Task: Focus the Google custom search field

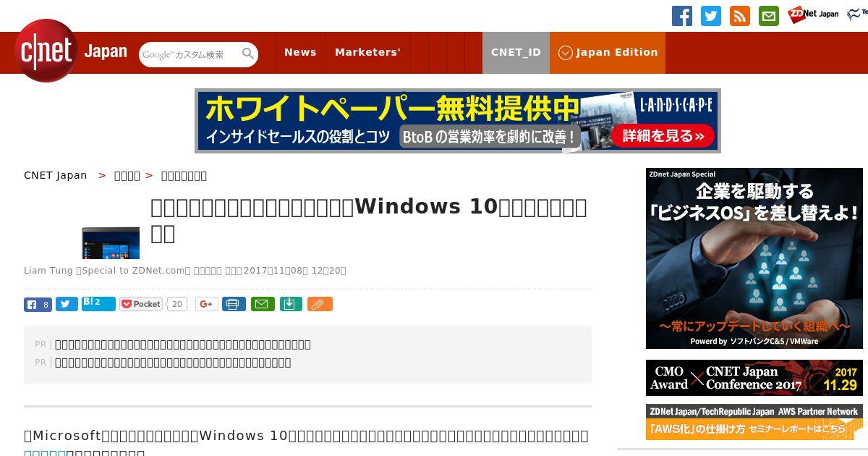Action: tap(190, 54)
